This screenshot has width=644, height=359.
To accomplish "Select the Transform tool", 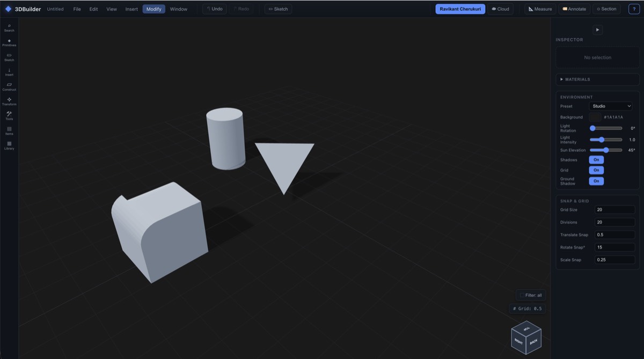I will [9, 101].
